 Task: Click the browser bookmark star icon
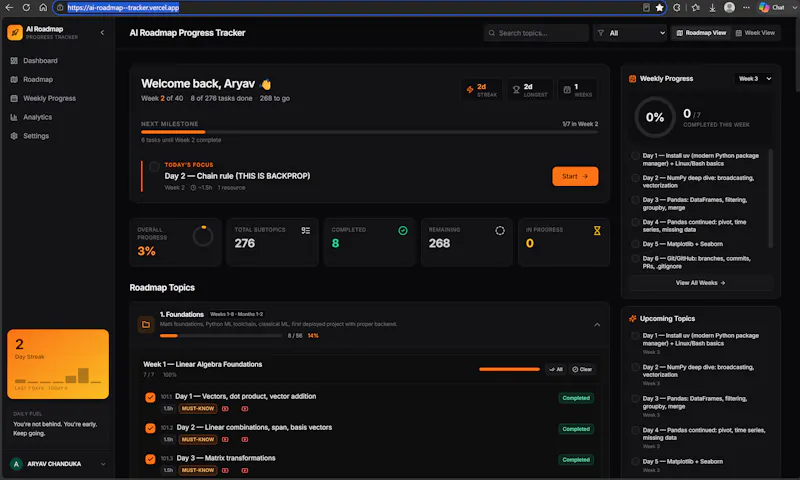pos(660,8)
